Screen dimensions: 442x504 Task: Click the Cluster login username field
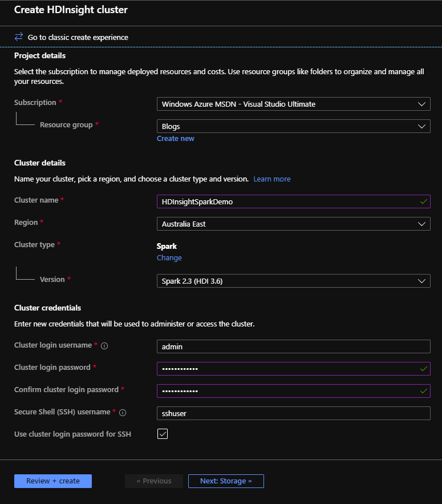pos(293,346)
